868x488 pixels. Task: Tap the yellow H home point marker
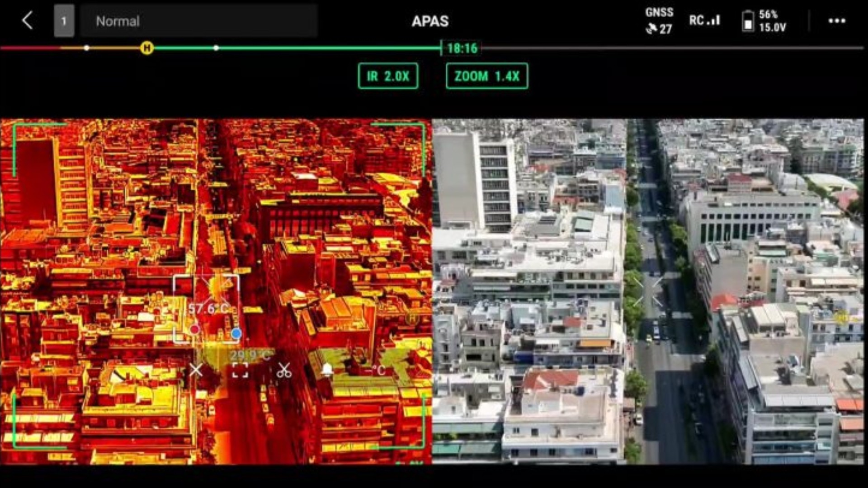coord(147,48)
